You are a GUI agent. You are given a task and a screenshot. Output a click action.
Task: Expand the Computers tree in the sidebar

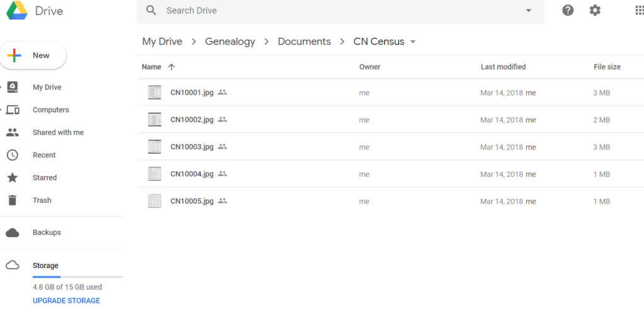[1, 110]
